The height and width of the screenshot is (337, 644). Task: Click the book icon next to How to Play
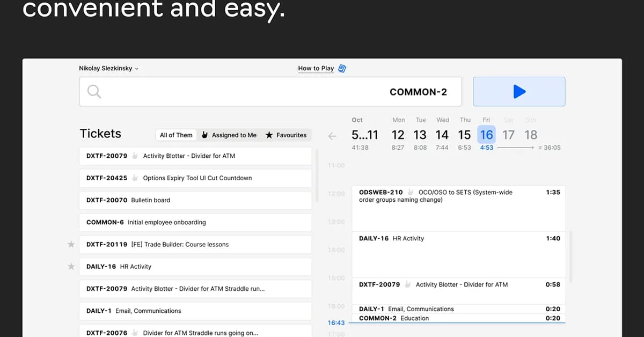(x=342, y=68)
